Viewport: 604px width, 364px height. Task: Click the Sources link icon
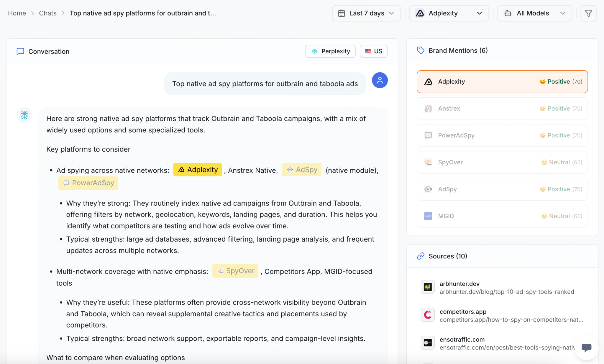[421, 256]
